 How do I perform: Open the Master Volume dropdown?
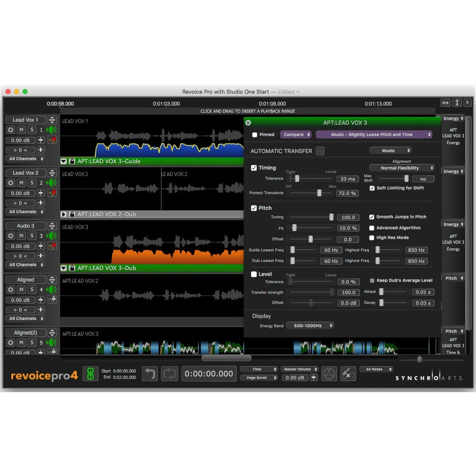click(299, 369)
